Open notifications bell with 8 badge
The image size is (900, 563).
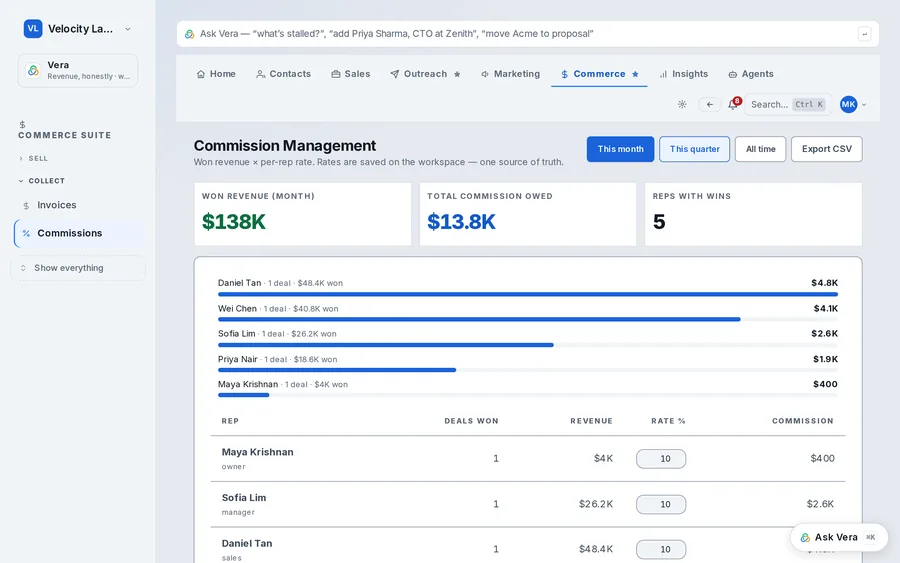point(733,104)
